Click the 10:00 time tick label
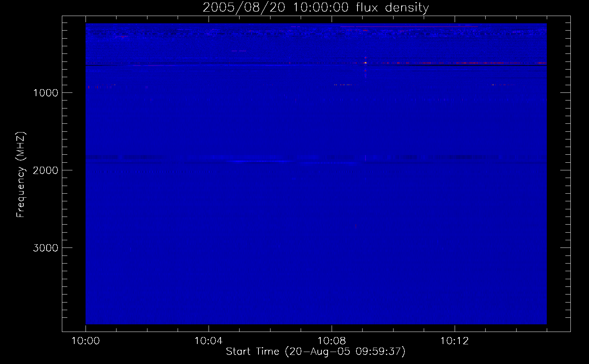The height and width of the screenshot is (364, 589). click(86, 341)
